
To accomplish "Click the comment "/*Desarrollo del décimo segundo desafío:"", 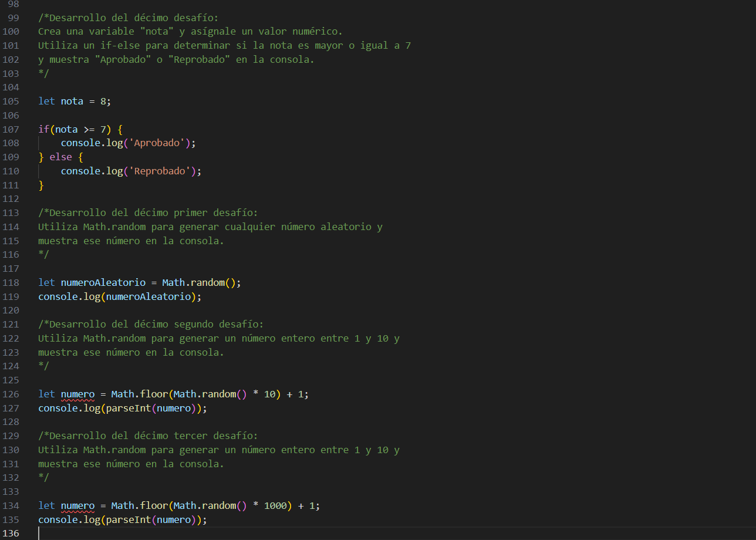I will (151, 324).
